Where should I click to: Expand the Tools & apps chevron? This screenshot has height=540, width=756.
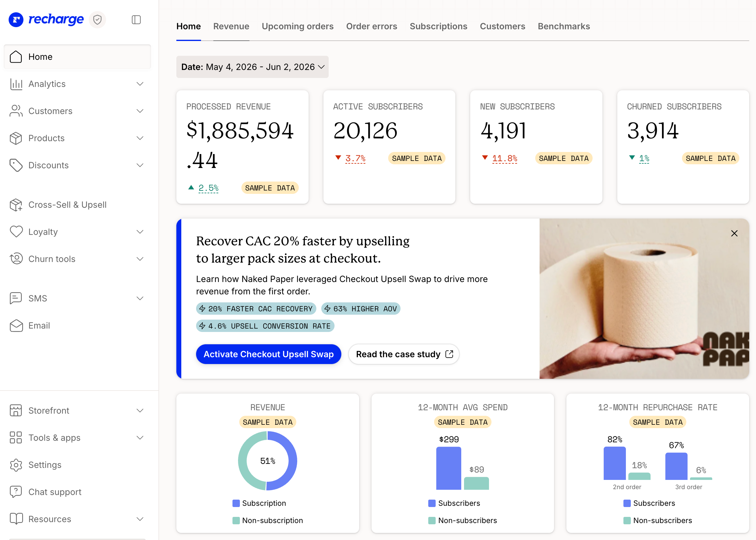point(140,438)
